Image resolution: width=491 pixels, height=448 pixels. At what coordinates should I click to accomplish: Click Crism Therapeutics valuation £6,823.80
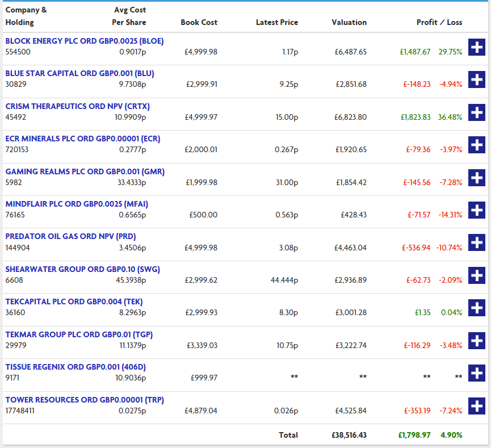point(350,117)
